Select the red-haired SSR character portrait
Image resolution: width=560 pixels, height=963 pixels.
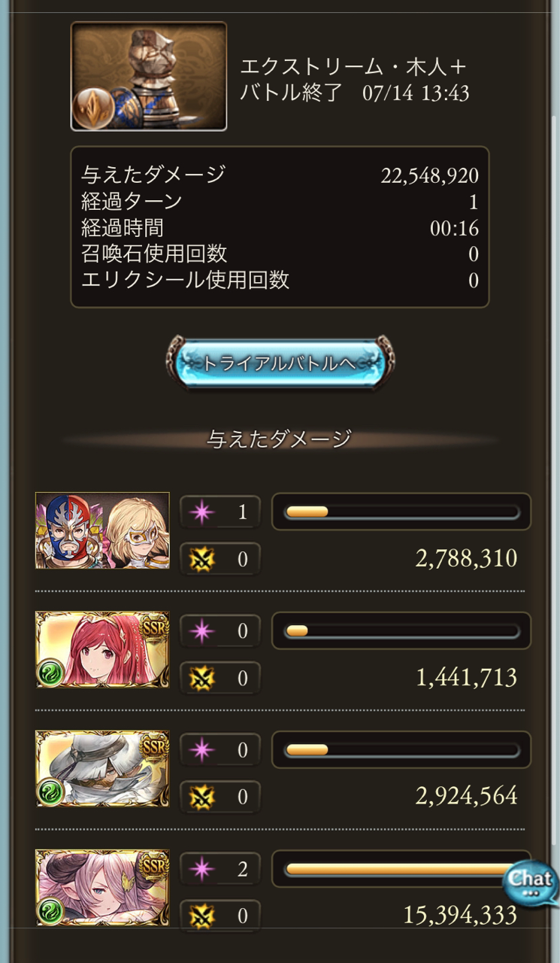(102, 650)
